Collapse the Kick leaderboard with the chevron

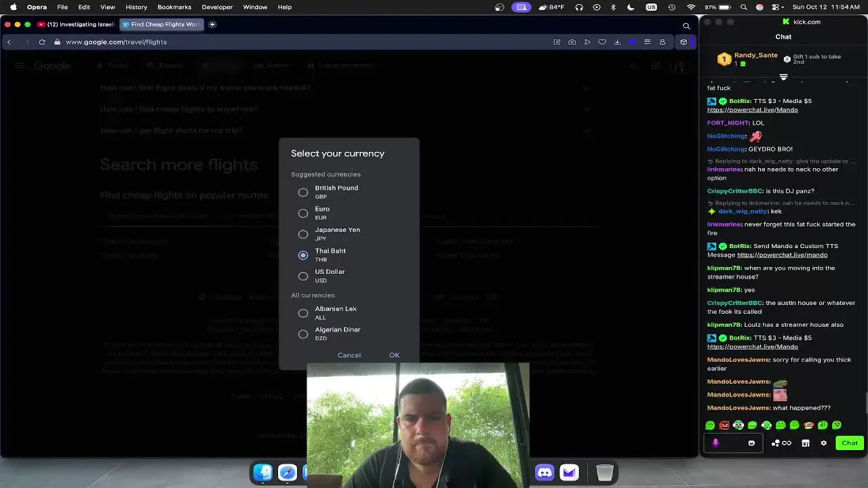(x=783, y=77)
